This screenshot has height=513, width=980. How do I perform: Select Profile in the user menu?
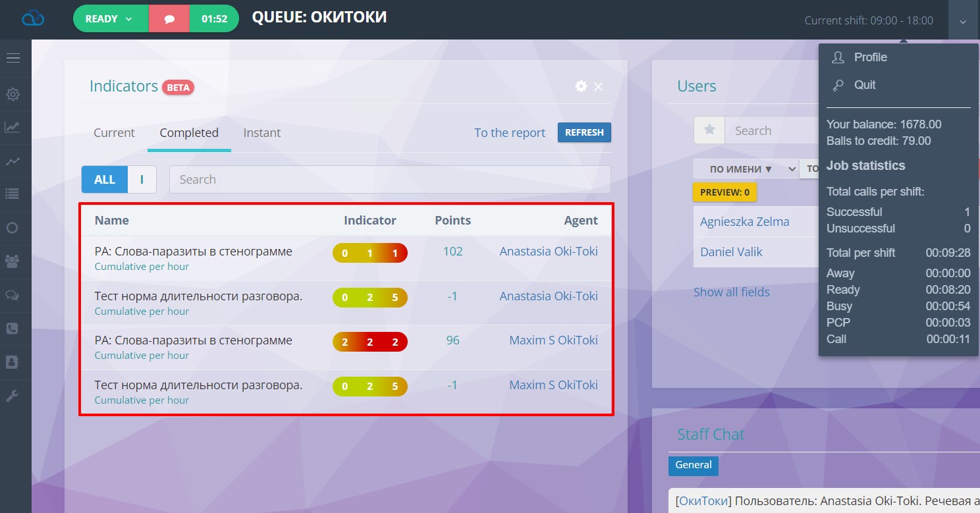tap(870, 57)
